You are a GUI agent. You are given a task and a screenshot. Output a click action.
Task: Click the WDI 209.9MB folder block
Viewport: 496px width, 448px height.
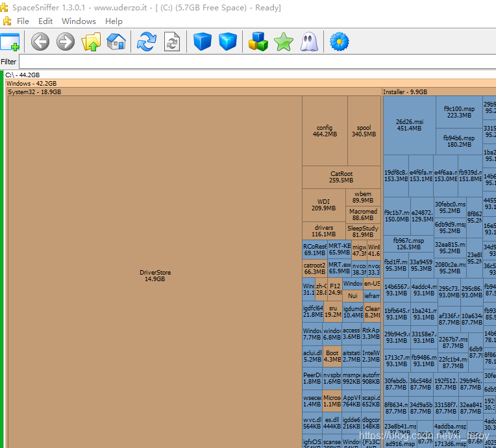323,205
